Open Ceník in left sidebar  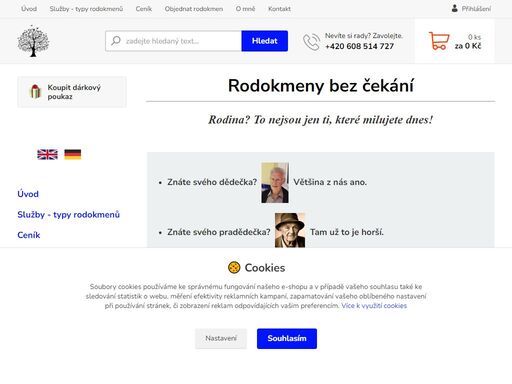click(29, 235)
